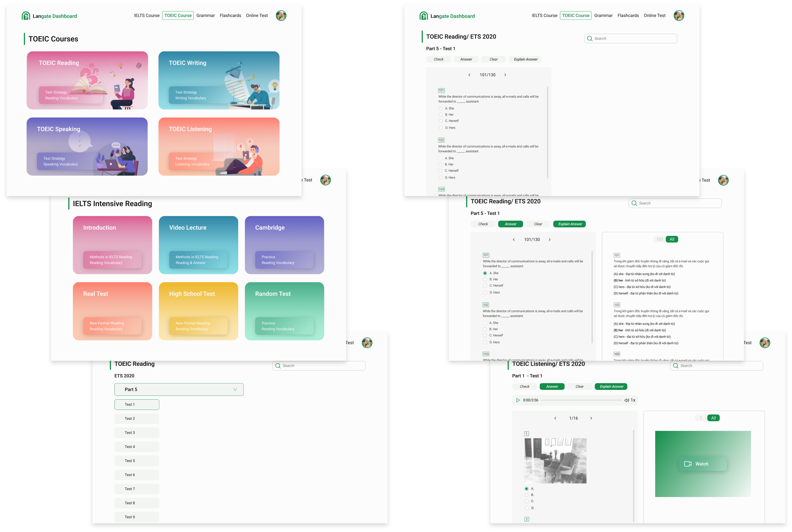Screen dimensions: 792x532
Task: Click All toggle in middle-right explanation panel
Action: (x=672, y=239)
